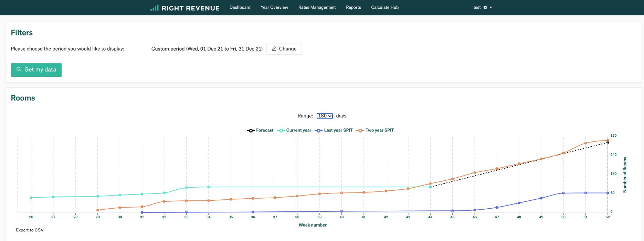This screenshot has height=241, width=644.
Task: Hide the Current year legend series
Action: click(x=294, y=130)
